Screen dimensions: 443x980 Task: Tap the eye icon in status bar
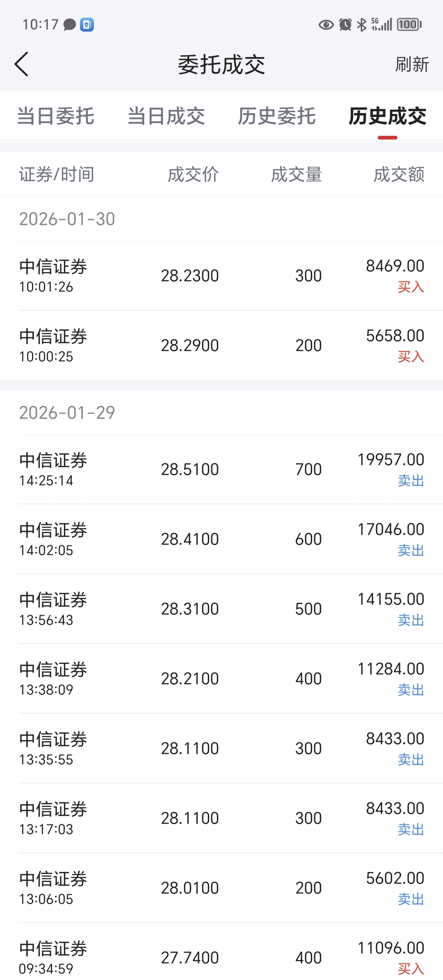[326, 25]
